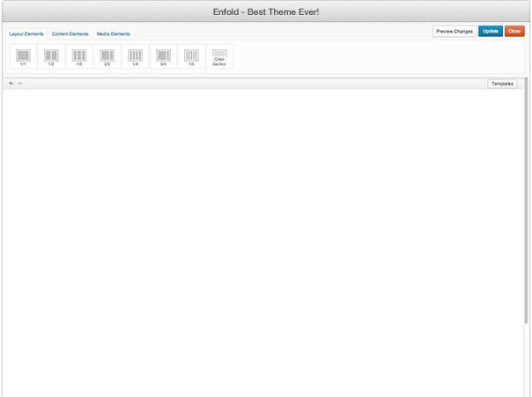This screenshot has height=397, width=532.
Task: Insert the 1/4 column layout element
Action: [136, 56]
